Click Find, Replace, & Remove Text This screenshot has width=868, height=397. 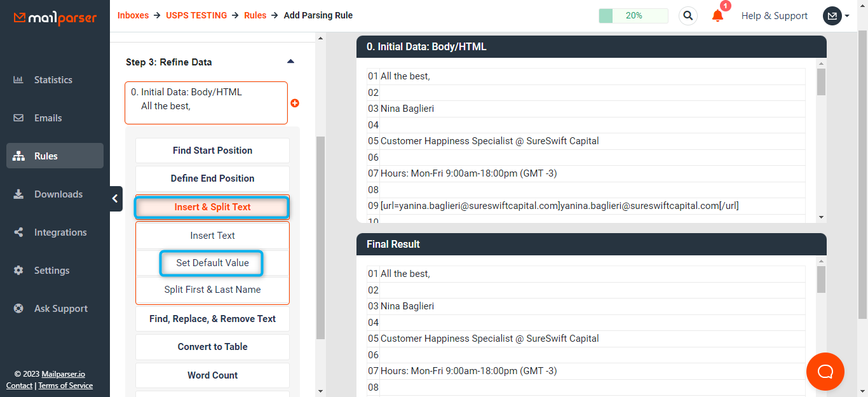pyautogui.click(x=212, y=318)
